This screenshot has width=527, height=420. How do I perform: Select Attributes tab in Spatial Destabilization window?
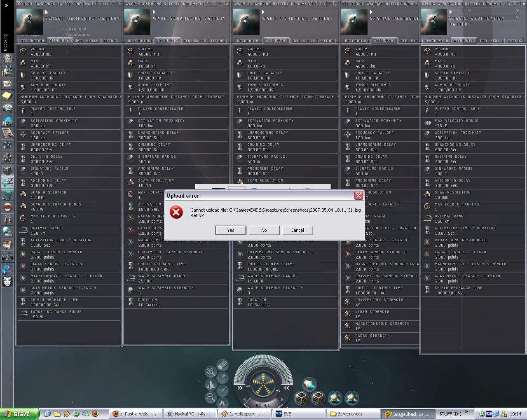pos(385,41)
